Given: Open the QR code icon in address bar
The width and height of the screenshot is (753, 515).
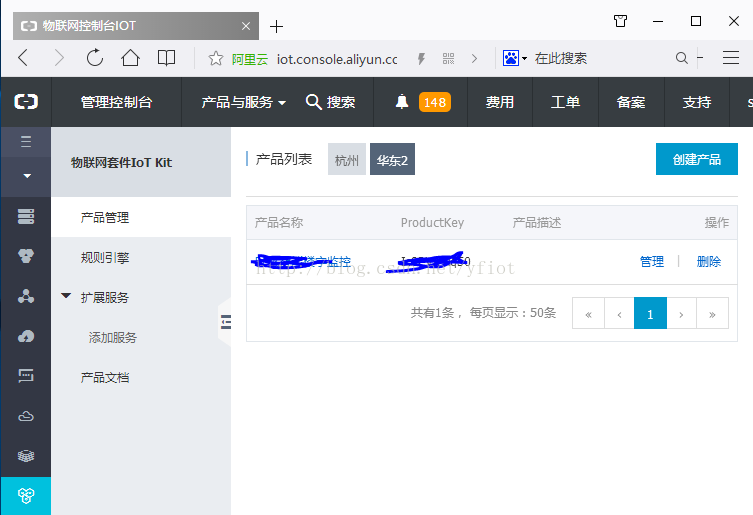Looking at the screenshot, I should click(x=448, y=59).
